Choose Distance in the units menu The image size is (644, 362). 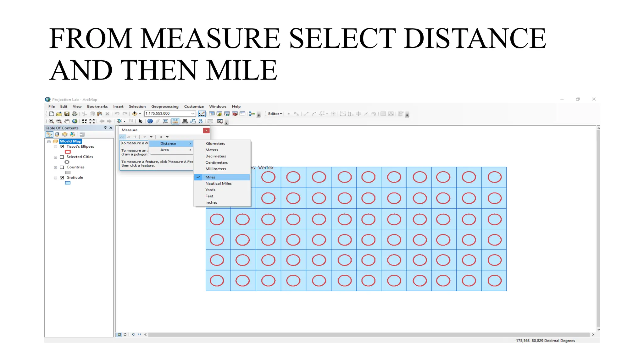(x=171, y=144)
